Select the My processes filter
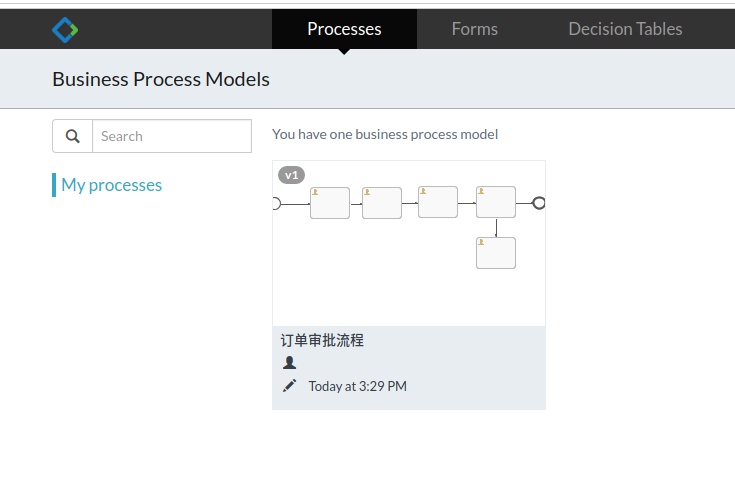 click(111, 185)
